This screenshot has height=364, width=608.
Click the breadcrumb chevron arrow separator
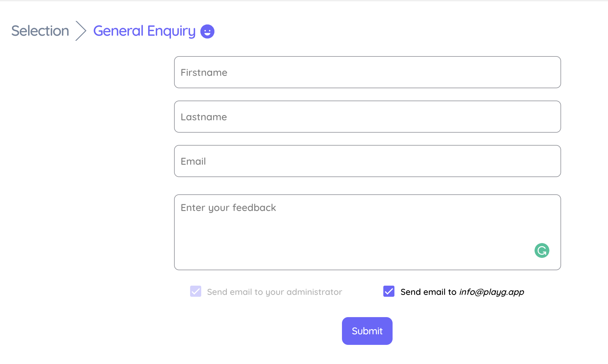pyautogui.click(x=81, y=31)
